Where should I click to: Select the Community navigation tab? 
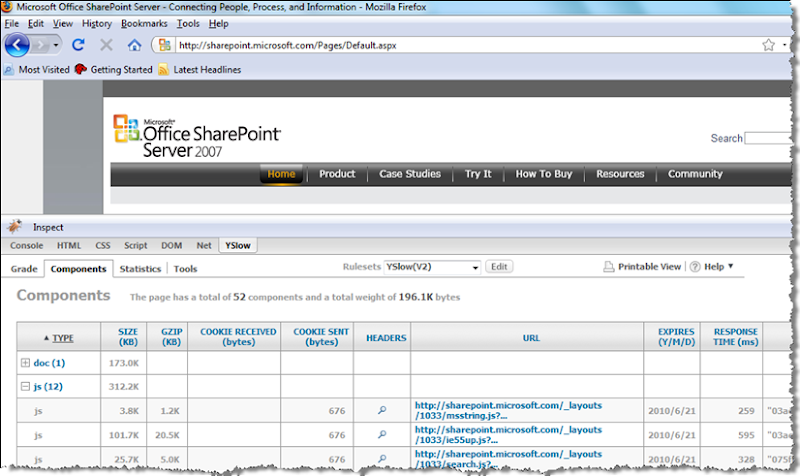click(x=695, y=174)
